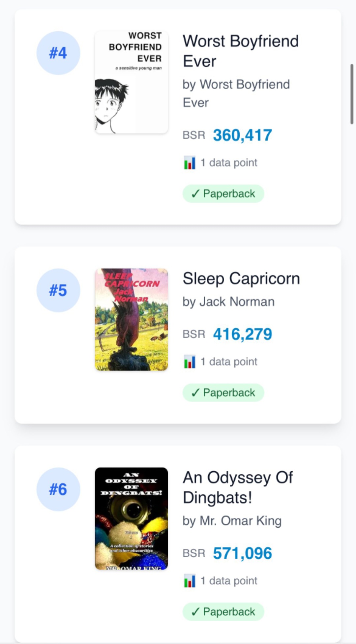Select Paperback tag on An Odyssey Of Dingbats
Image resolution: width=356 pixels, height=644 pixels.
223,612
